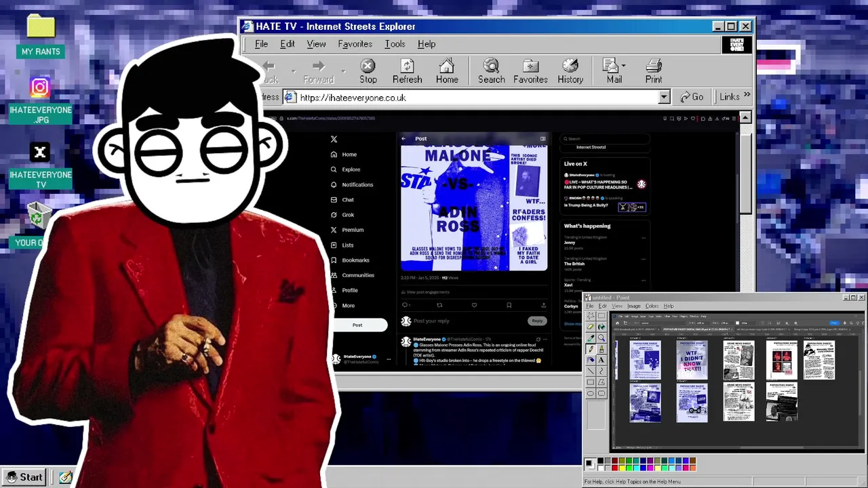Screen dimensions: 868x488
Task: Select the Free-Form Select tool in Paint
Action: point(591,316)
